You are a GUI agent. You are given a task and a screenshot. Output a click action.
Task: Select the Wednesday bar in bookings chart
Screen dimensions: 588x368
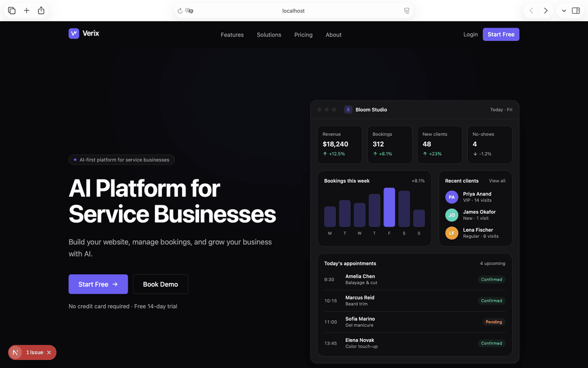pyautogui.click(x=359, y=215)
